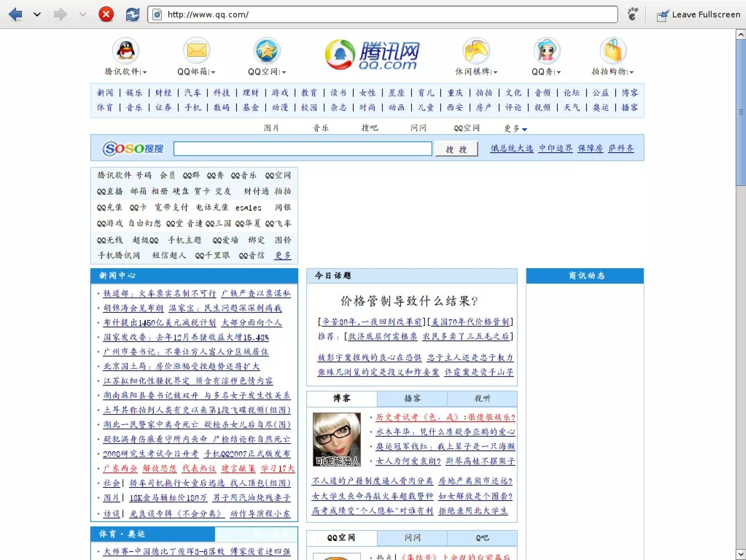Click Leave Fullscreen button

click(699, 15)
